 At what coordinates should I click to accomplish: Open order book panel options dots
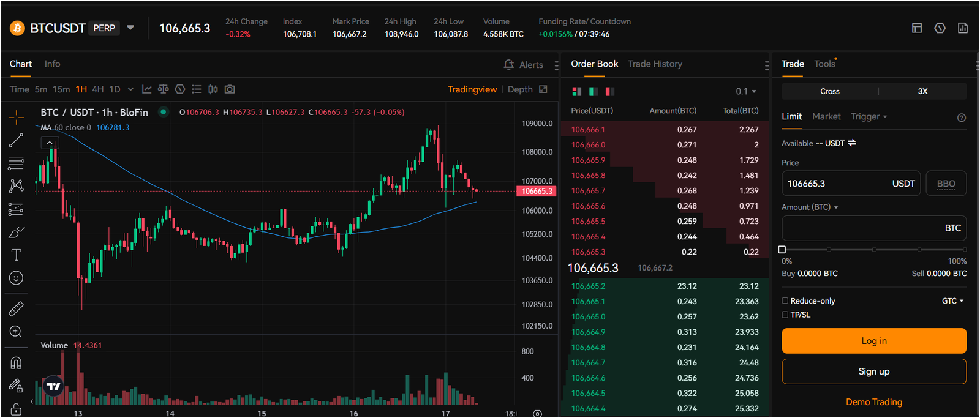coord(766,65)
